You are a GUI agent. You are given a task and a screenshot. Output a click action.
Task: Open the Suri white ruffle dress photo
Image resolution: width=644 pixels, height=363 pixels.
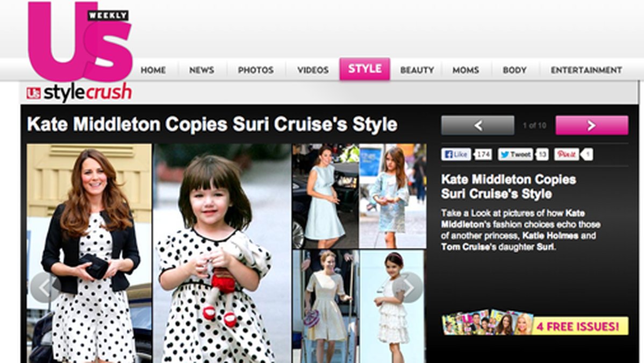point(392,307)
